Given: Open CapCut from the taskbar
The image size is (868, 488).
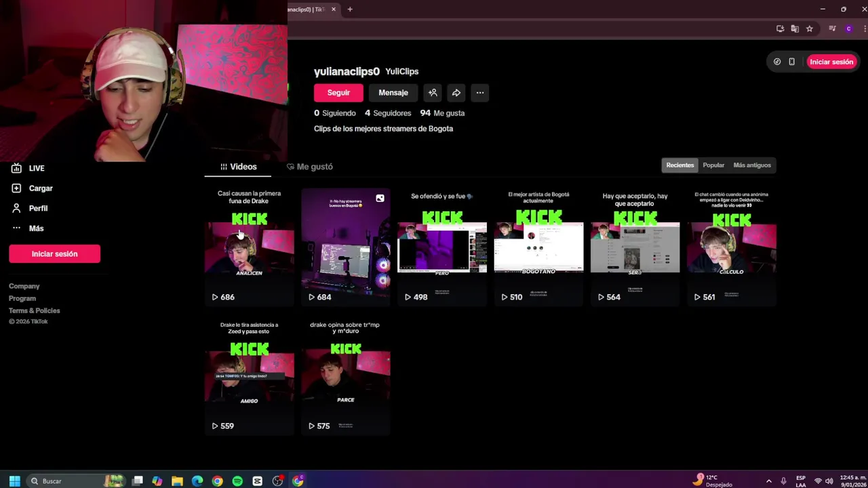Looking at the screenshot, I should pyautogui.click(x=257, y=481).
